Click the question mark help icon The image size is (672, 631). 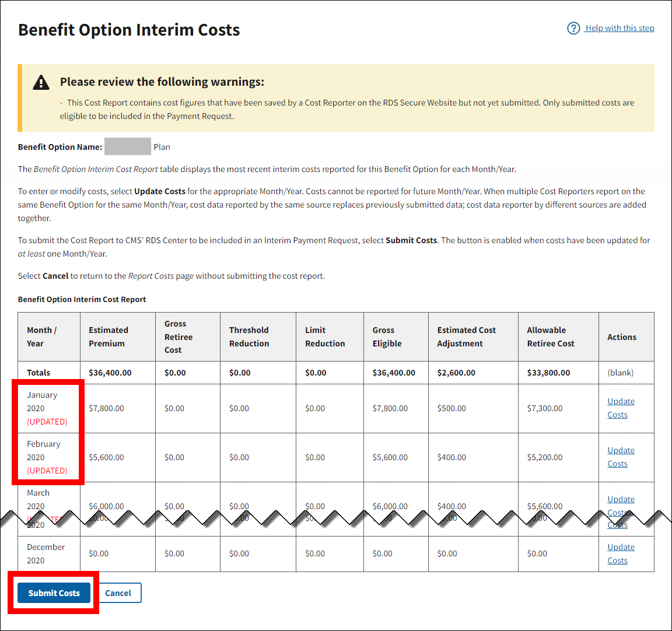573,28
